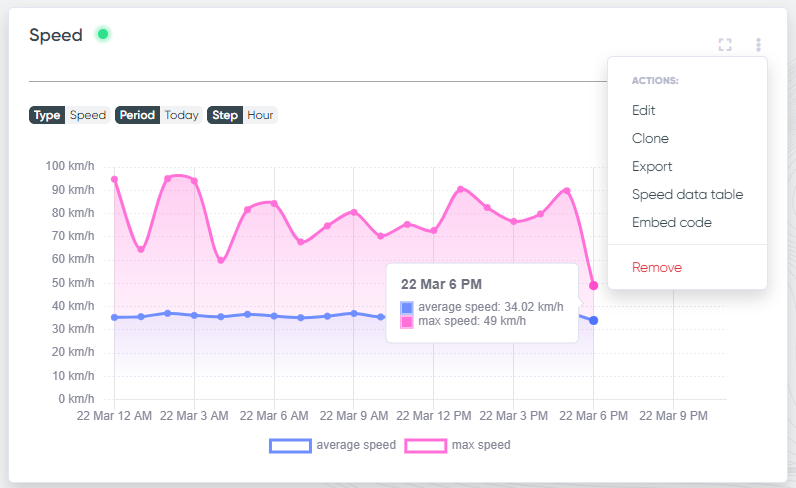Select Export from the actions menu
This screenshot has width=796, height=488.
(x=652, y=167)
